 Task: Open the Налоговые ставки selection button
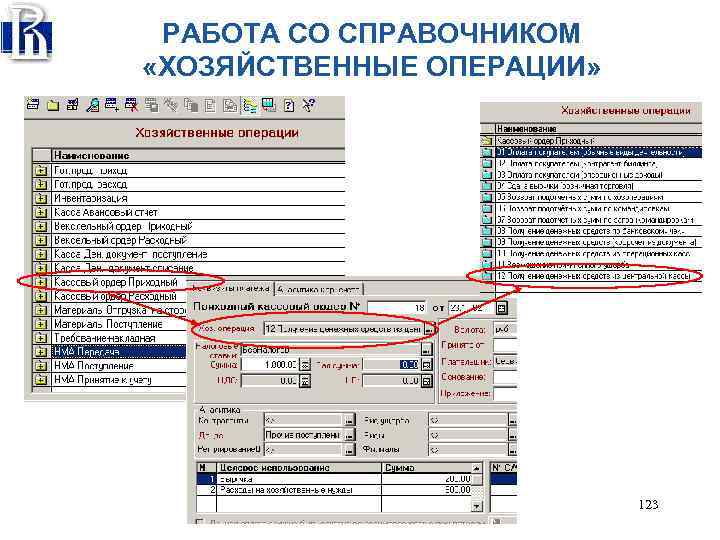(x=427, y=349)
